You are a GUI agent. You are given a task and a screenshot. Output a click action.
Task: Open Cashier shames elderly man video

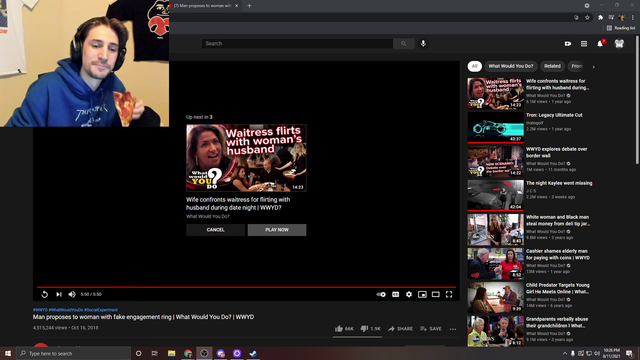pos(558,254)
